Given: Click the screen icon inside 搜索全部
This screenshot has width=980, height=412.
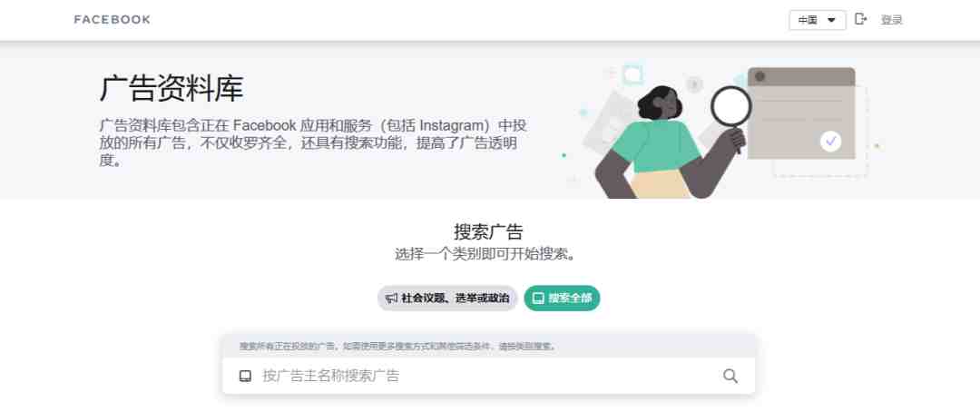Looking at the screenshot, I should click(538, 299).
